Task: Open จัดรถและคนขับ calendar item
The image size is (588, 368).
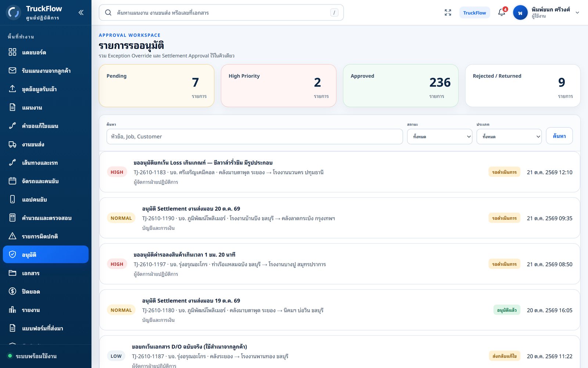Action: point(46,181)
